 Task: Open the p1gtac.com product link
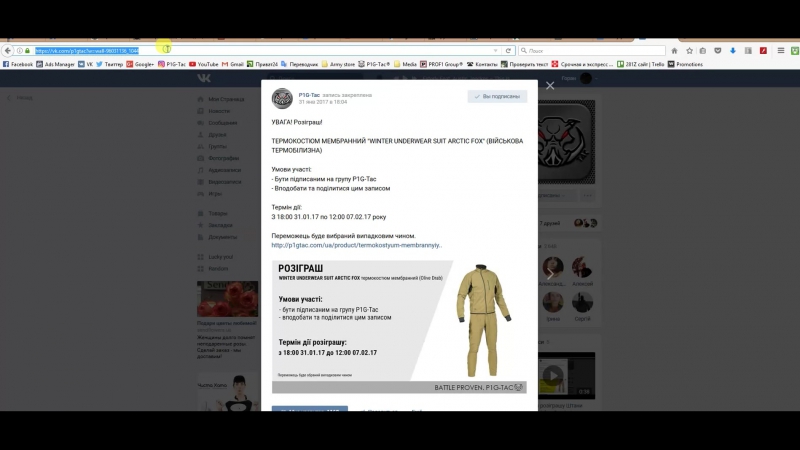pos(357,245)
